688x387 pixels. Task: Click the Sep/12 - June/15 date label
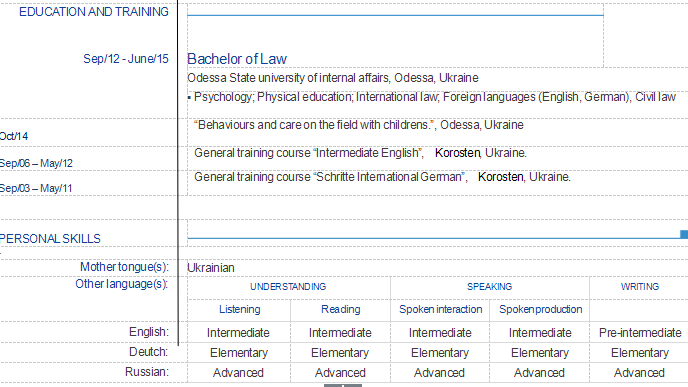pos(126,59)
